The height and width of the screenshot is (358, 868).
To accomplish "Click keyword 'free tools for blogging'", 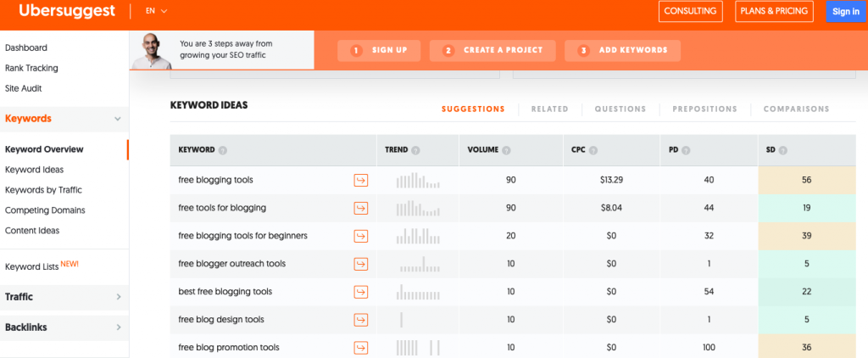I will click(x=222, y=209).
